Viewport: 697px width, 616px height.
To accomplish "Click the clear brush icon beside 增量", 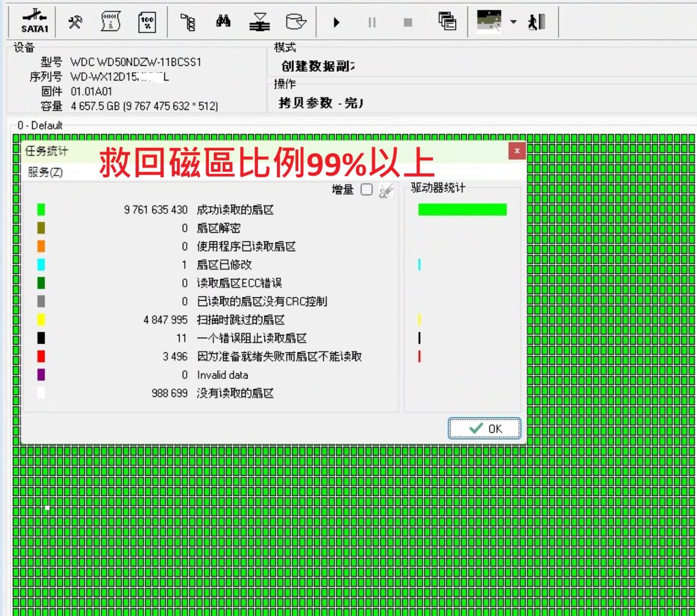I will (x=386, y=190).
